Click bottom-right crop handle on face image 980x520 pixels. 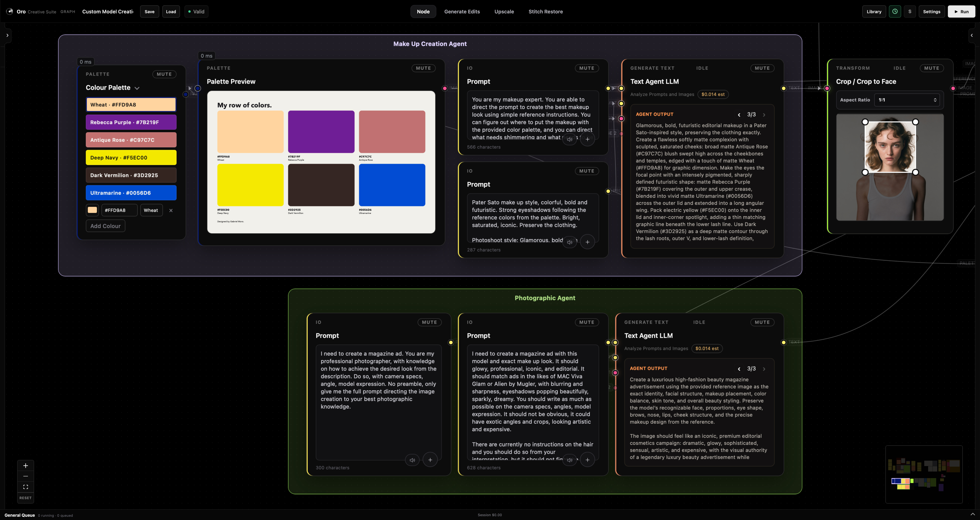[x=916, y=172]
